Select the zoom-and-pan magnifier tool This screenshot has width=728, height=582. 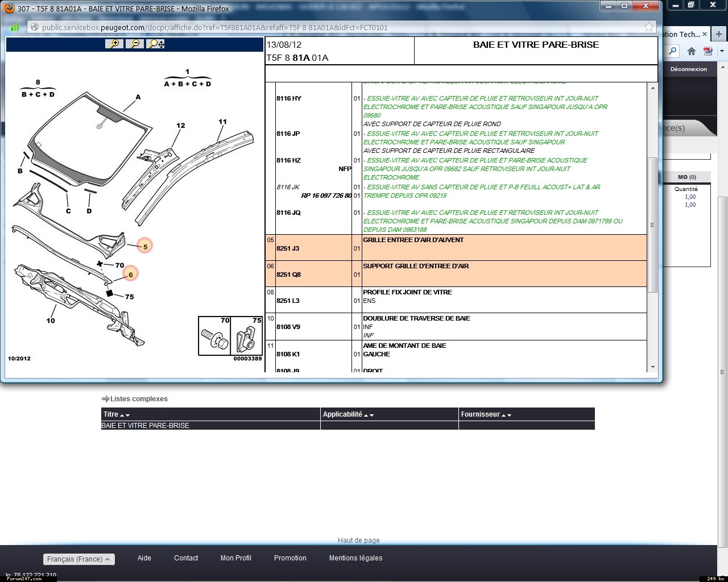tap(155, 44)
